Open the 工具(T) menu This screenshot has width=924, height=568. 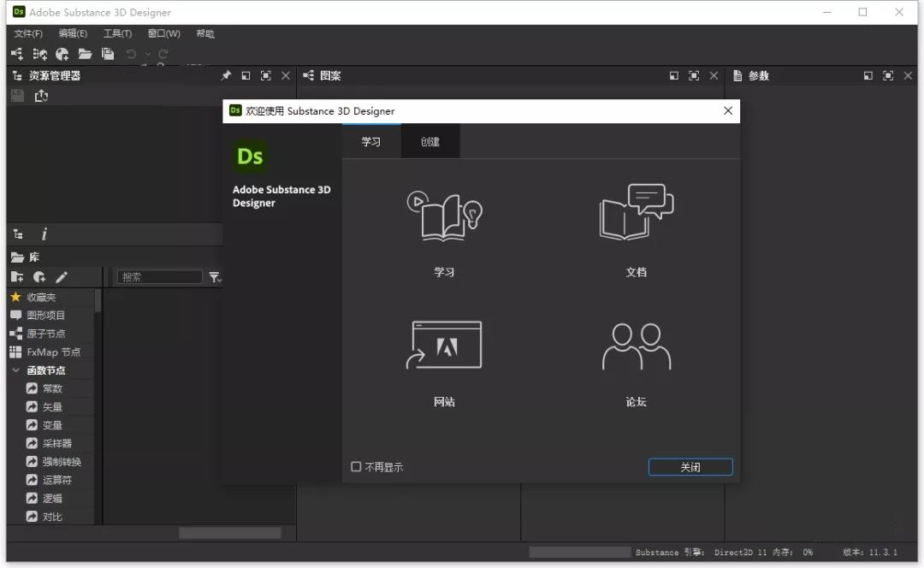[x=118, y=33]
